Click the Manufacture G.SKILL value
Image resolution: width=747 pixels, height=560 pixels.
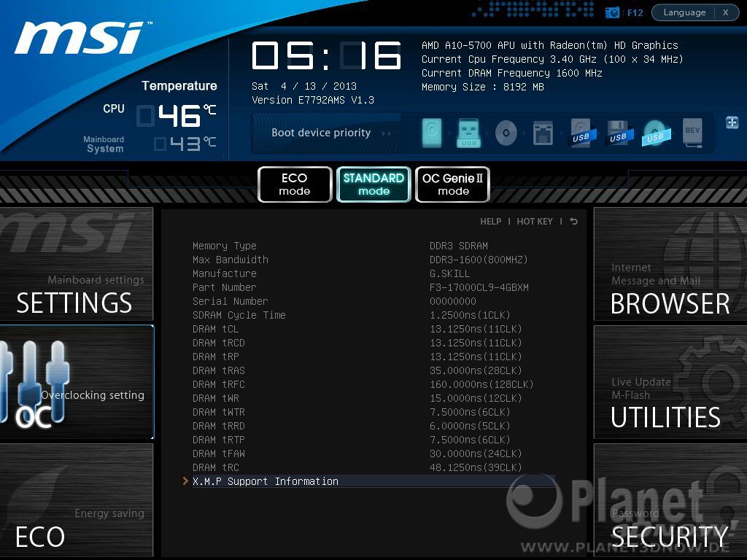[x=449, y=273]
